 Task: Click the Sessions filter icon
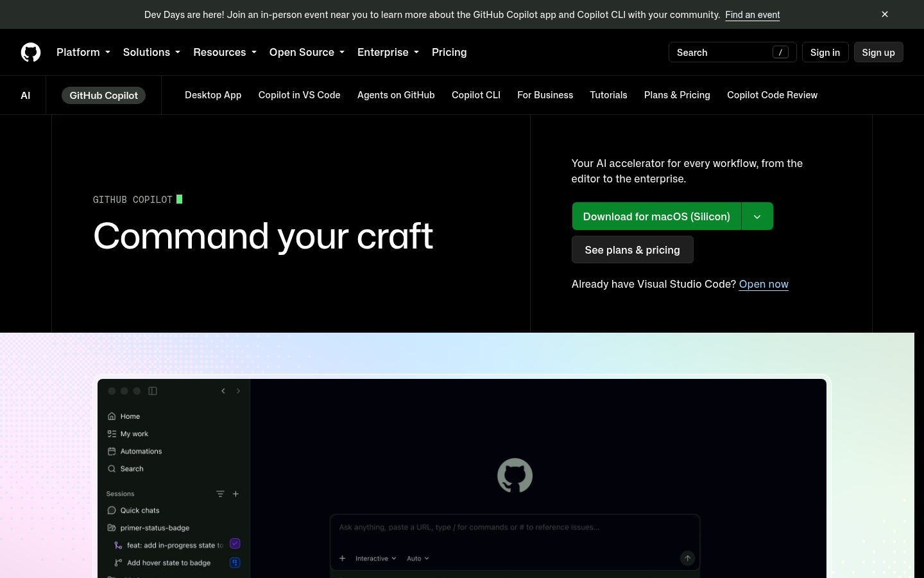coord(220,494)
